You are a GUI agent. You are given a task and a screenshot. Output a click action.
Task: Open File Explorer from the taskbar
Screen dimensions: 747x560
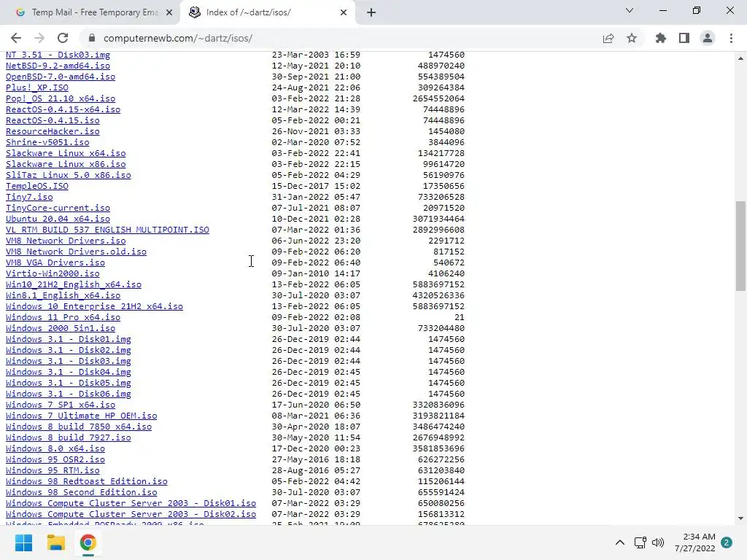(55, 542)
